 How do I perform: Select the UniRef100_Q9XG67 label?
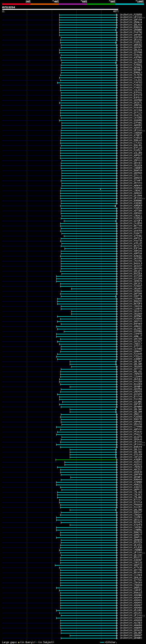point(131,47)
